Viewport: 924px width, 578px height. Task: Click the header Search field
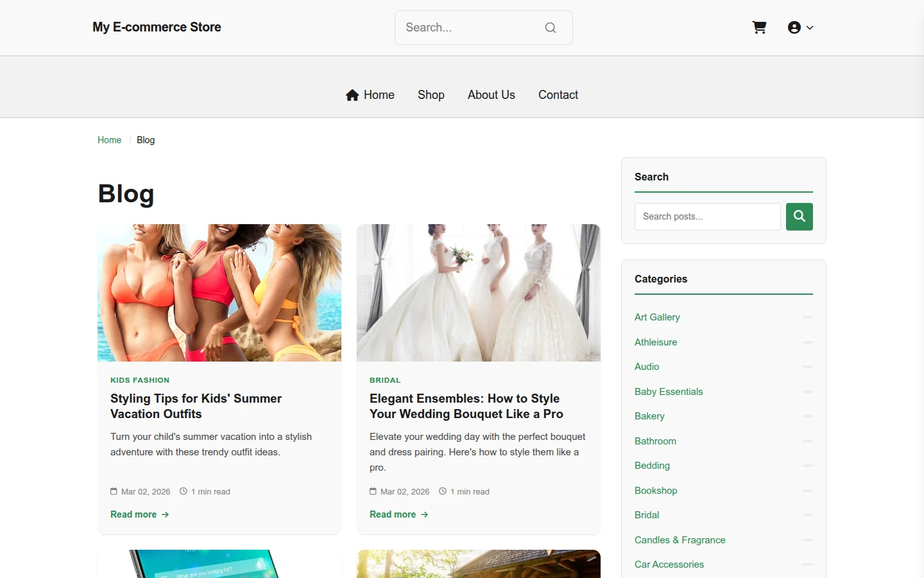(x=484, y=28)
